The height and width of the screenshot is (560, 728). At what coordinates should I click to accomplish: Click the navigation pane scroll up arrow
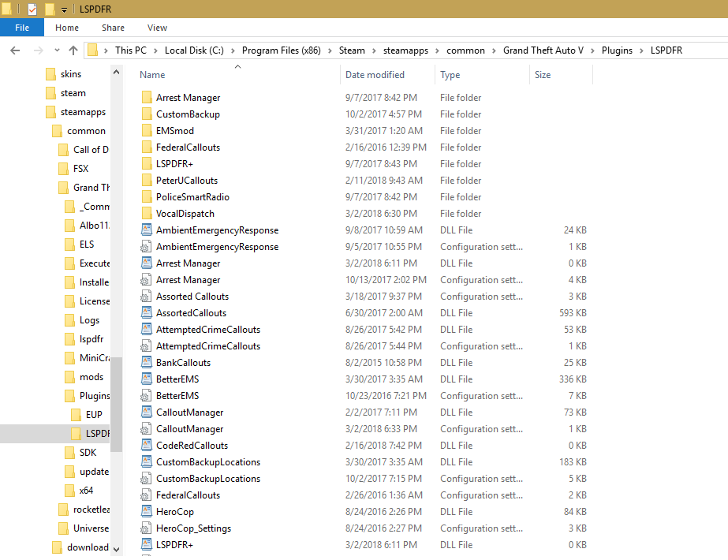(116, 72)
